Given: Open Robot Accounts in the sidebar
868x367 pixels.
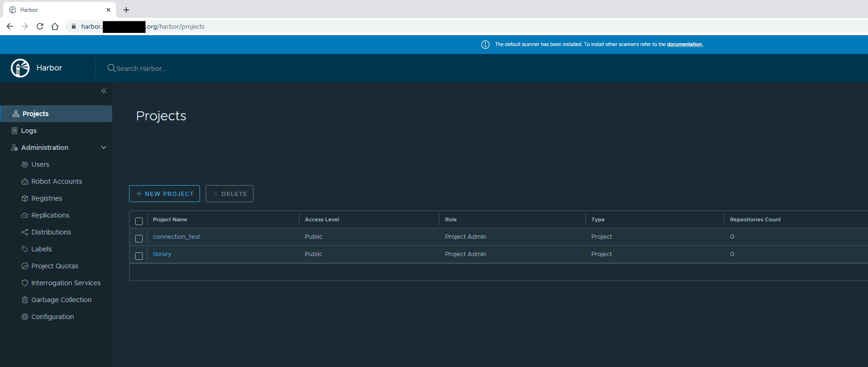Looking at the screenshot, I should (56, 181).
